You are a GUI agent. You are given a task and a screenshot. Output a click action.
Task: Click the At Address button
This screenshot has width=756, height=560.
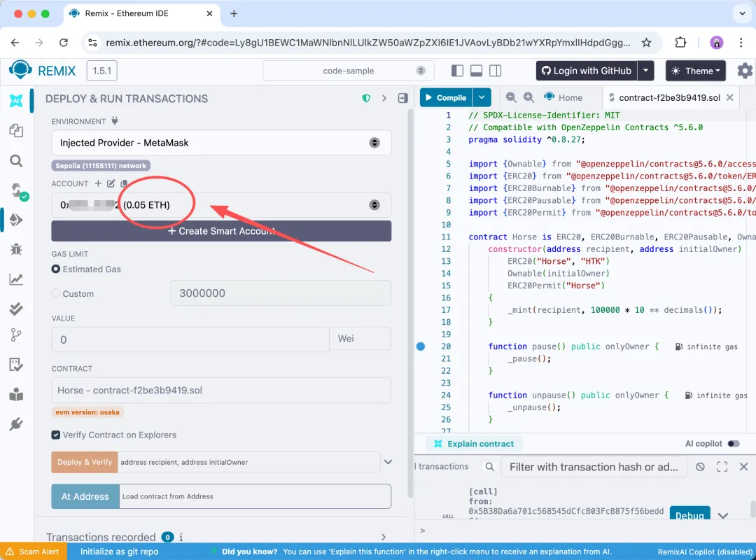coord(85,496)
